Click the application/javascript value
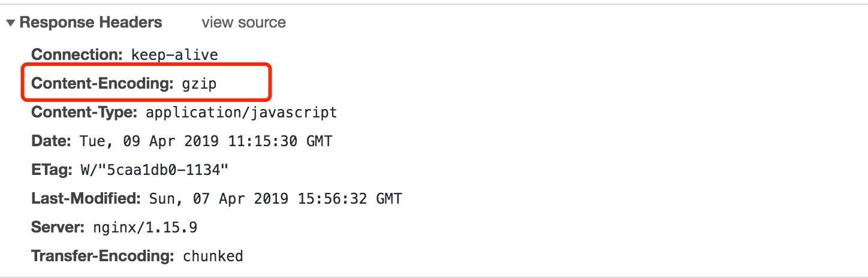Viewport: 868px width, 278px height. pyautogui.click(x=242, y=113)
